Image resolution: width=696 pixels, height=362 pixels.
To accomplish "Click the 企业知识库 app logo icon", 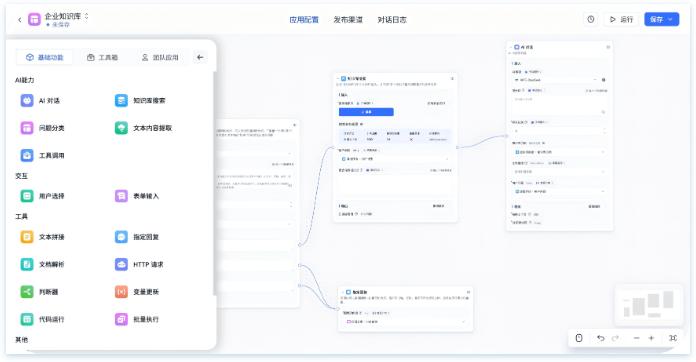I will pyautogui.click(x=34, y=20).
